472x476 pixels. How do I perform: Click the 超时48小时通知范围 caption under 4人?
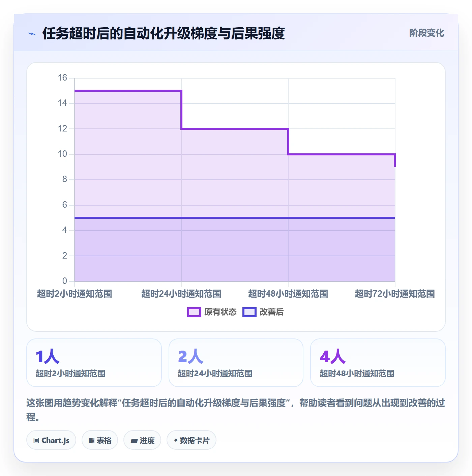(x=357, y=374)
